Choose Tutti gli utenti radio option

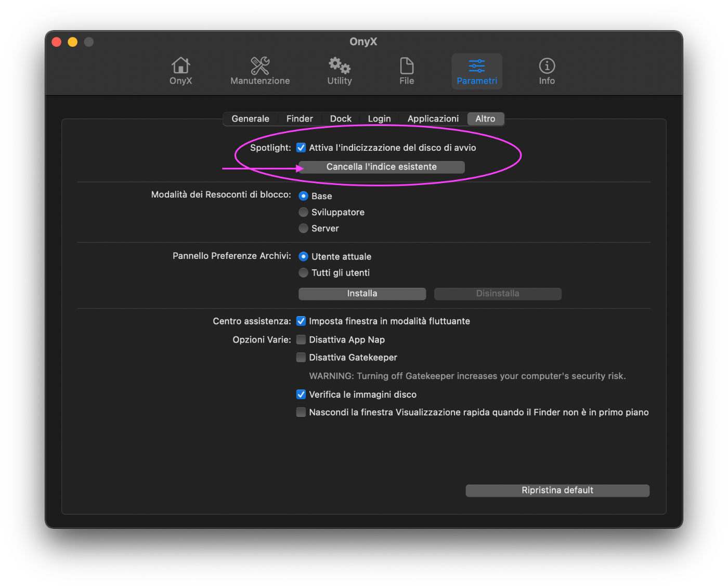click(x=304, y=272)
